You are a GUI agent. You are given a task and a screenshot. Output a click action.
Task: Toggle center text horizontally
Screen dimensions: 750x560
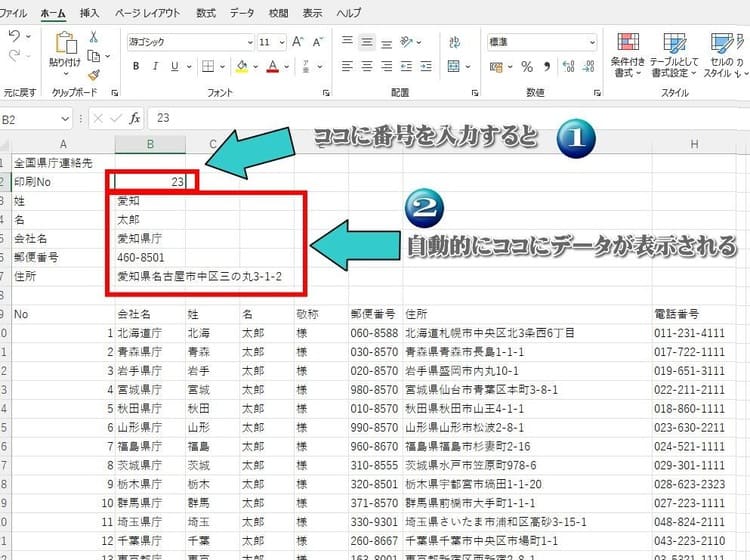(367, 66)
